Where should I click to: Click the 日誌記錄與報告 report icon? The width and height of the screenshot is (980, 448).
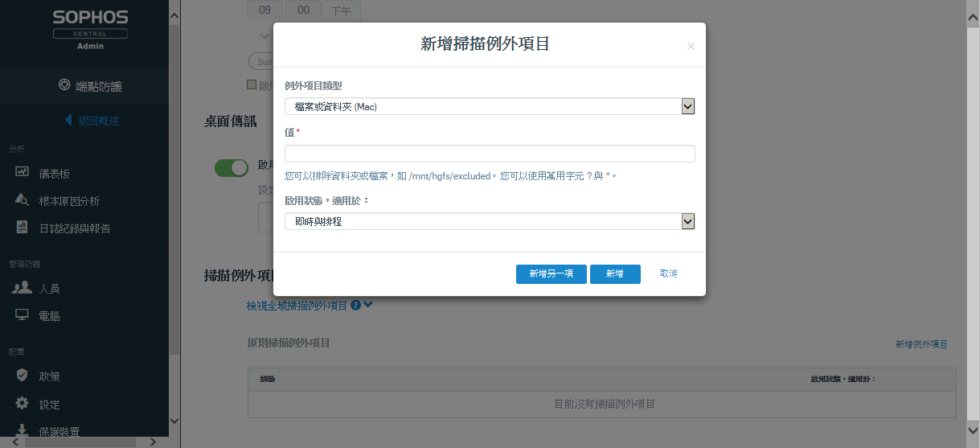[22, 228]
